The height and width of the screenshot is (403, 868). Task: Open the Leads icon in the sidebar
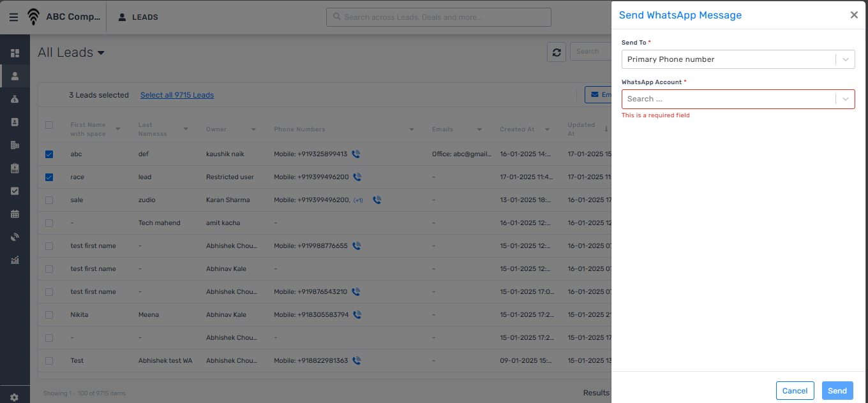point(15,76)
